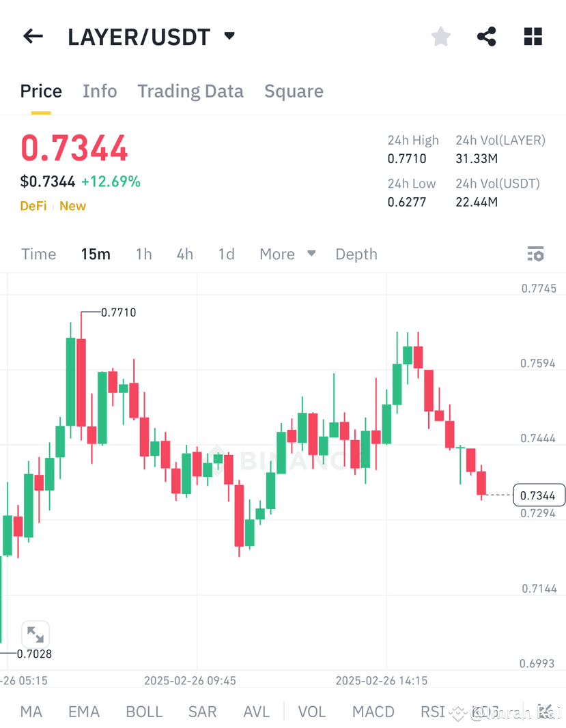Select the RSI indicator
The image size is (566, 728).
coord(432,712)
